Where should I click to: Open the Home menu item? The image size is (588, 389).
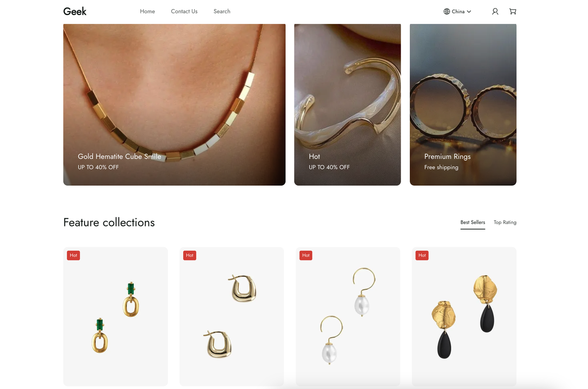[147, 11]
